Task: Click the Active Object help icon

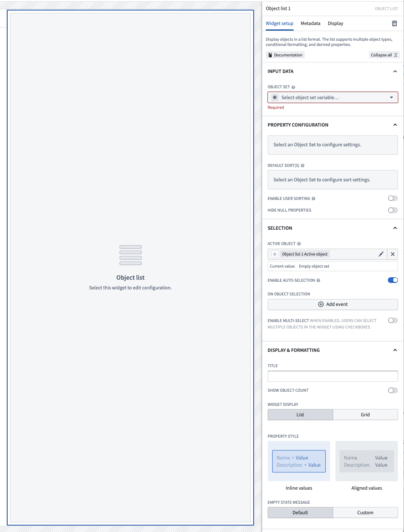Action: coord(299,244)
